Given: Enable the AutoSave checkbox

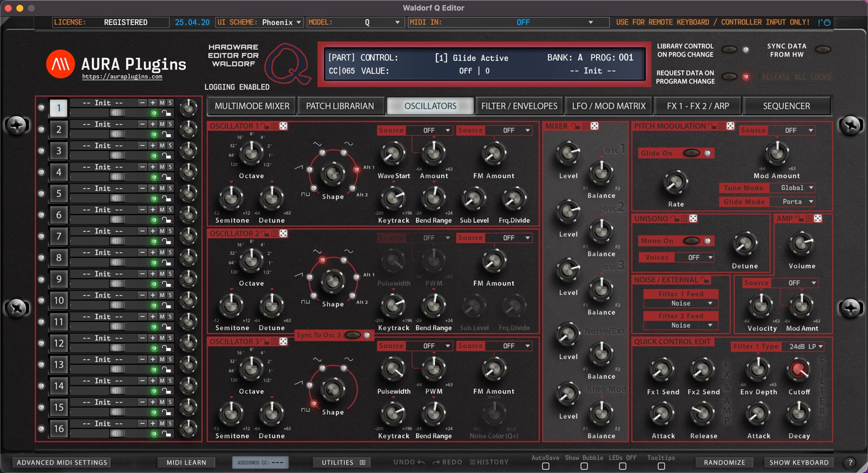Looking at the screenshot, I should tap(546, 466).
